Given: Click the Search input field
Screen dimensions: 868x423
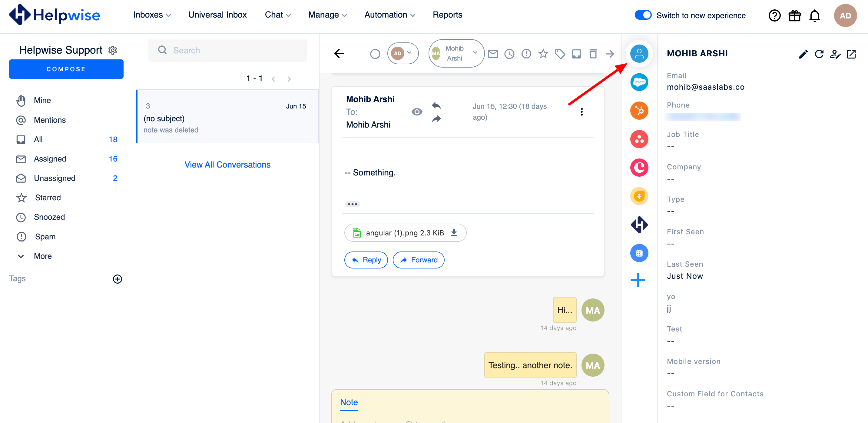Looking at the screenshot, I should click(x=227, y=50).
